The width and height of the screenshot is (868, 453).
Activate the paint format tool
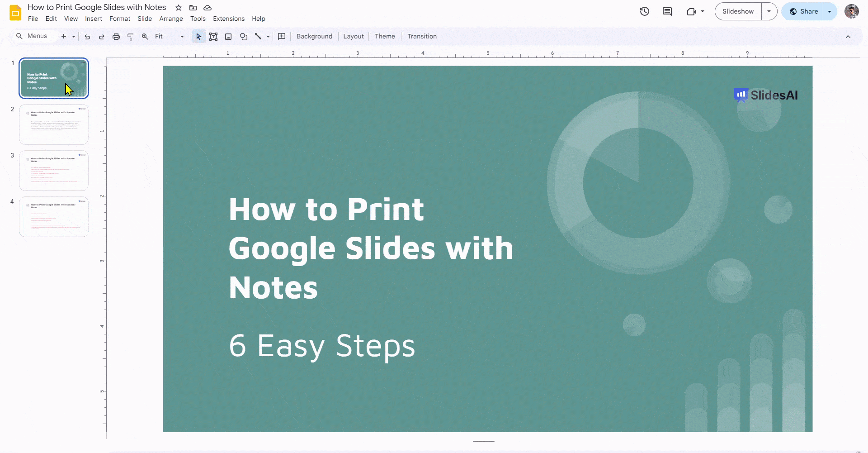pyautogui.click(x=131, y=36)
